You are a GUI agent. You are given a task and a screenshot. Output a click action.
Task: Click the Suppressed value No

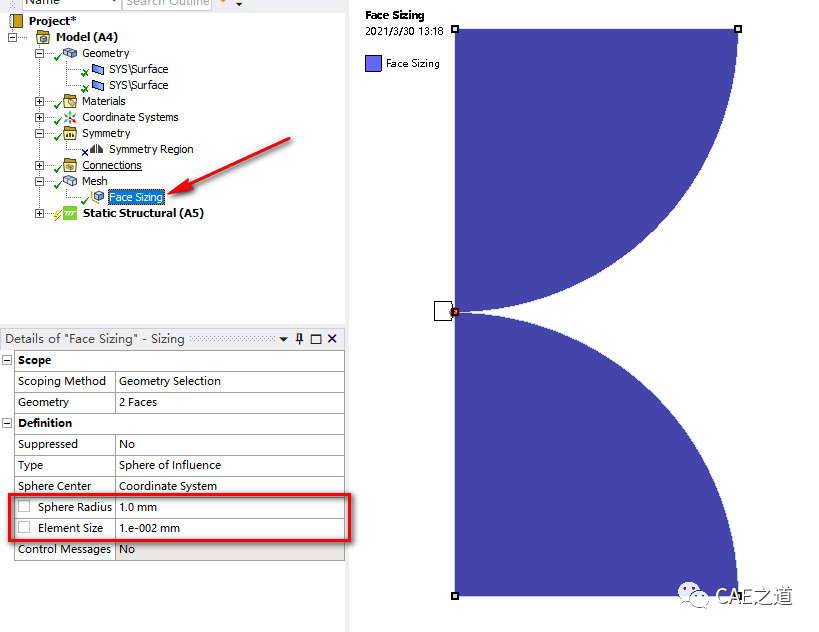click(230, 444)
